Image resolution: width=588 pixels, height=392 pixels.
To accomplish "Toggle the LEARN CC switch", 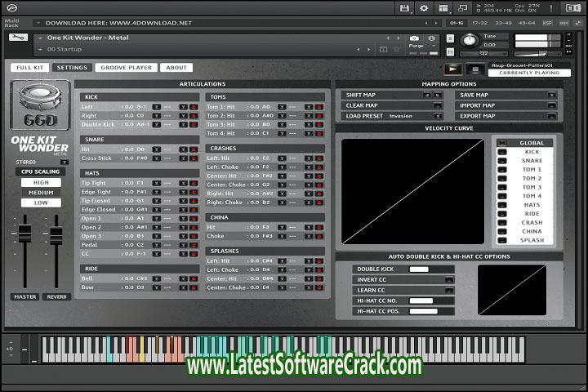I will [449, 291].
